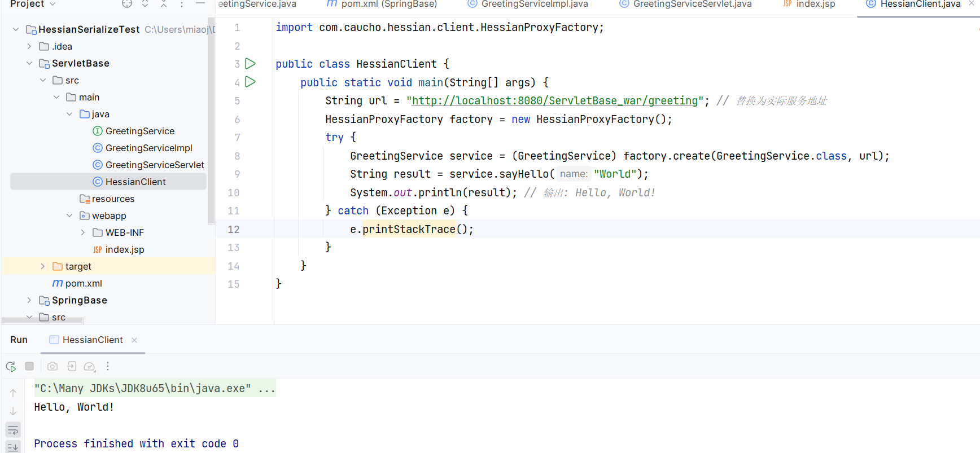Click the expand all icon in Project panel
The image size is (980, 453).
click(145, 4)
